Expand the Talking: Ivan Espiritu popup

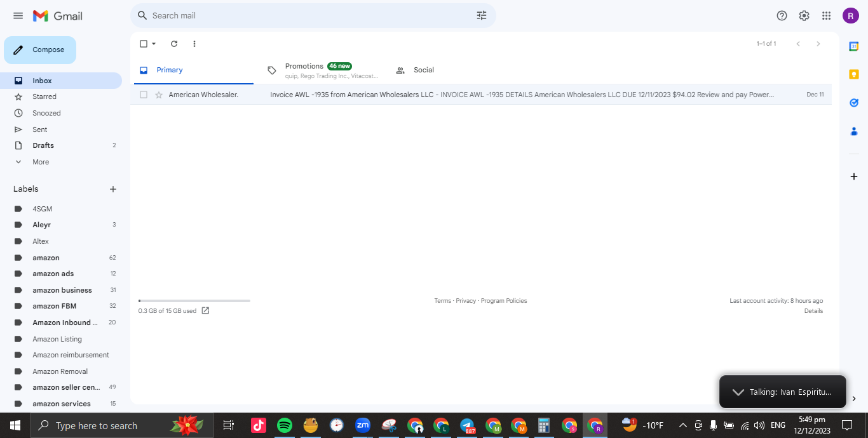pos(783,392)
